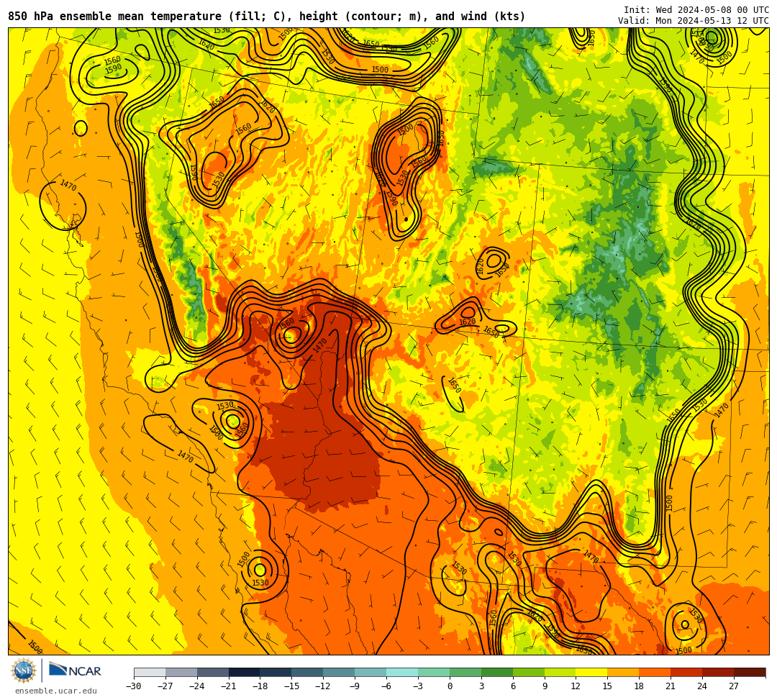Open the NCAR logo
This screenshot has width=777, height=700.
pyautogui.click(x=76, y=671)
